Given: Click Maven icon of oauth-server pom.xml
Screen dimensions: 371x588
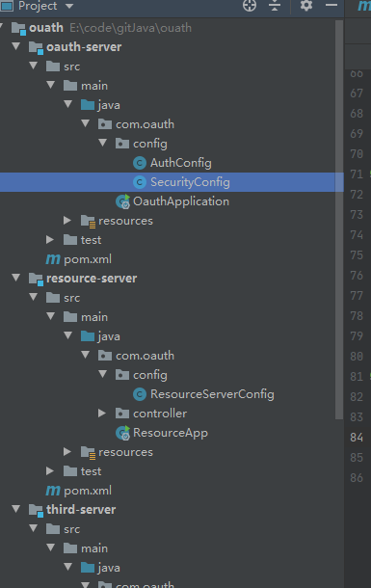Looking at the screenshot, I should [53, 259].
